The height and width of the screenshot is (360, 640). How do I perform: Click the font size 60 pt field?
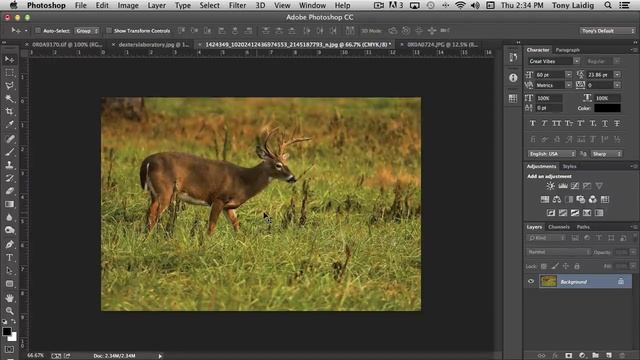tap(549, 75)
